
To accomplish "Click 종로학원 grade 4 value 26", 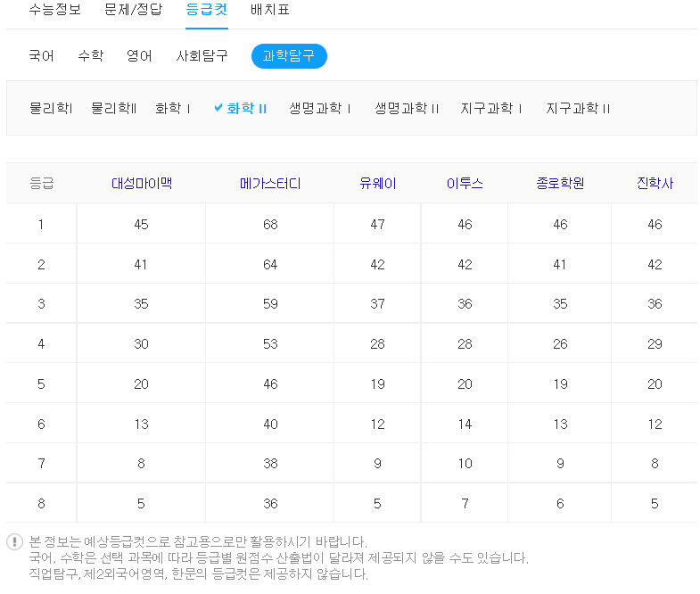I will (x=560, y=344).
